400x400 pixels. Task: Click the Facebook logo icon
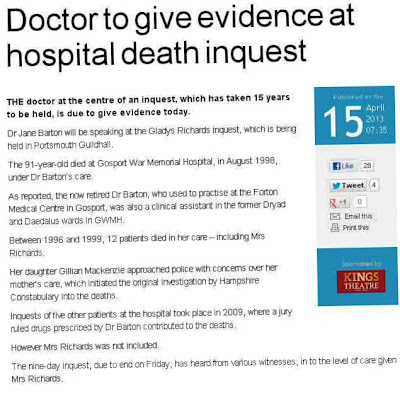[x=337, y=166]
